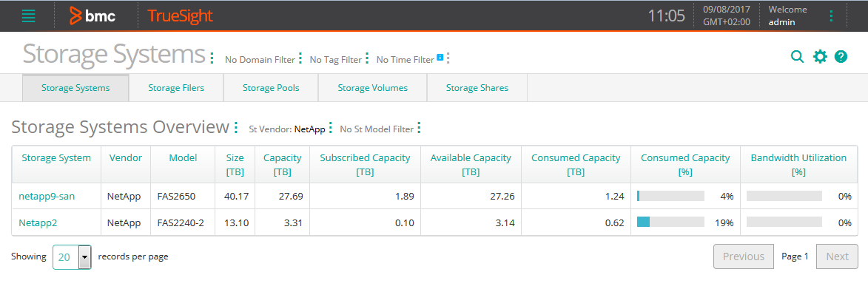The width and height of the screenshot is (868, 289).
Task: Sort by Subscribed Capacity [TB] header
Action: coord(366,165)
